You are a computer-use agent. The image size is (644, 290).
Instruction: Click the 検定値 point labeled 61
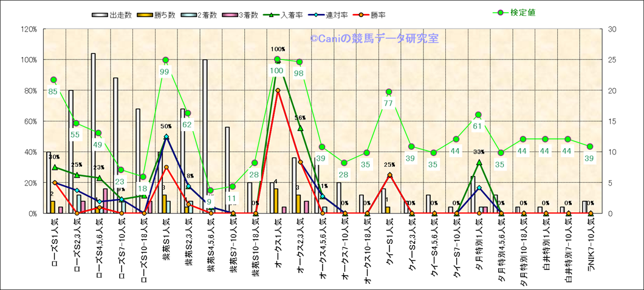point(478,115)
